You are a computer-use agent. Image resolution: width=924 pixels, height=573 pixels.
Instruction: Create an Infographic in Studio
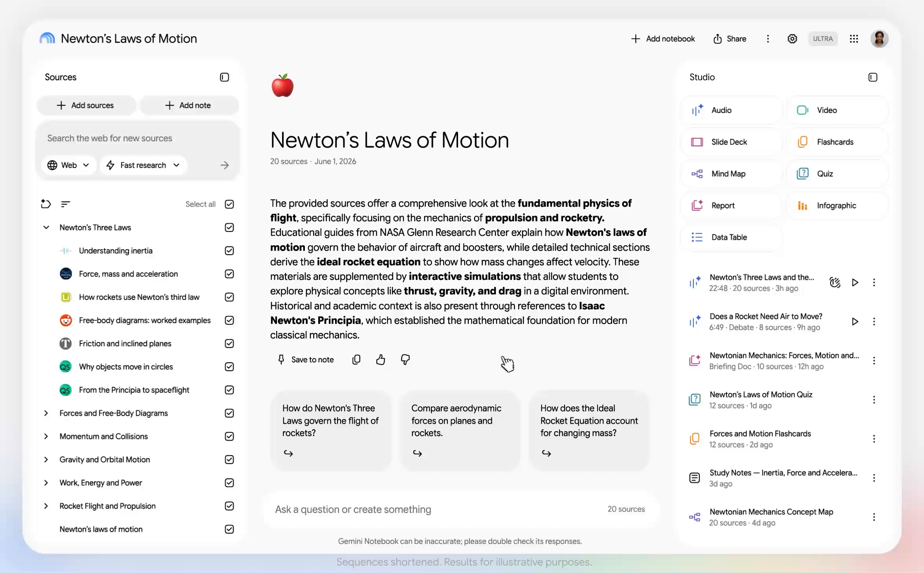click(x=837, y=206)
